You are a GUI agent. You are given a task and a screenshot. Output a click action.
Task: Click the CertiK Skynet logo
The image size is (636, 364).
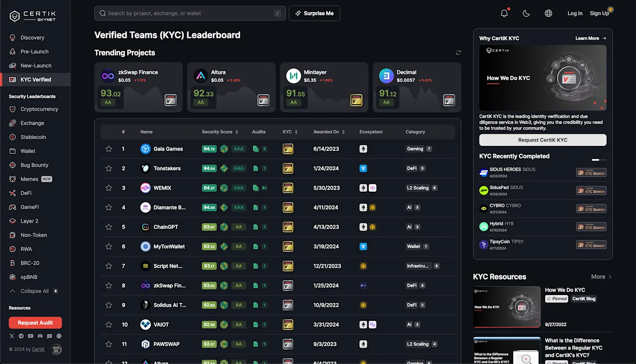33,16
